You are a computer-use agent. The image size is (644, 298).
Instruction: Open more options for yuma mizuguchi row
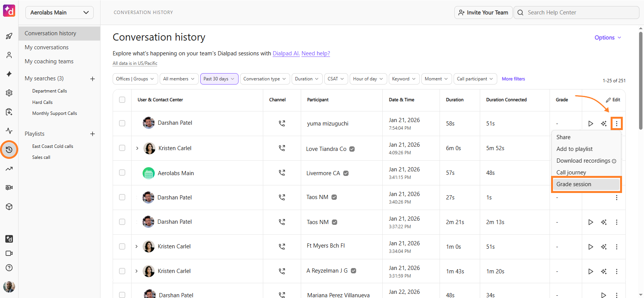pos(617,124)
